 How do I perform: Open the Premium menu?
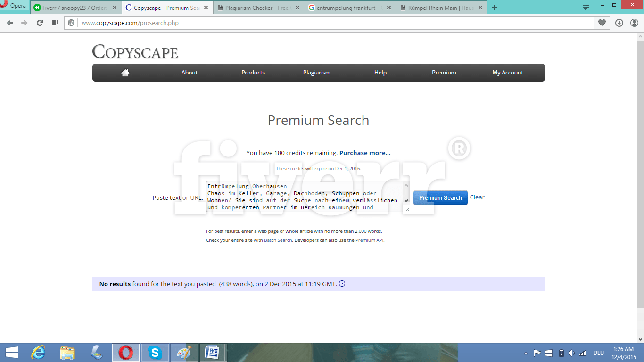pos(444,73)
